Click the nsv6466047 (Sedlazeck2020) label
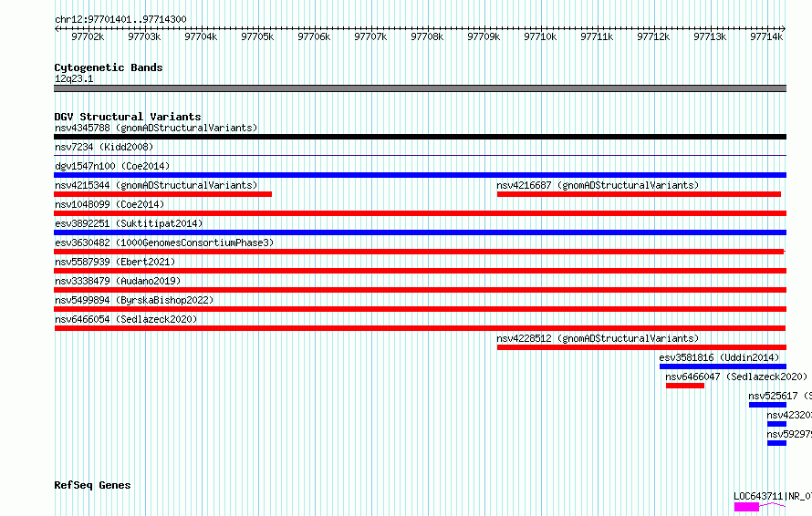This screenshot has height=516, width=812. [736, 377]
